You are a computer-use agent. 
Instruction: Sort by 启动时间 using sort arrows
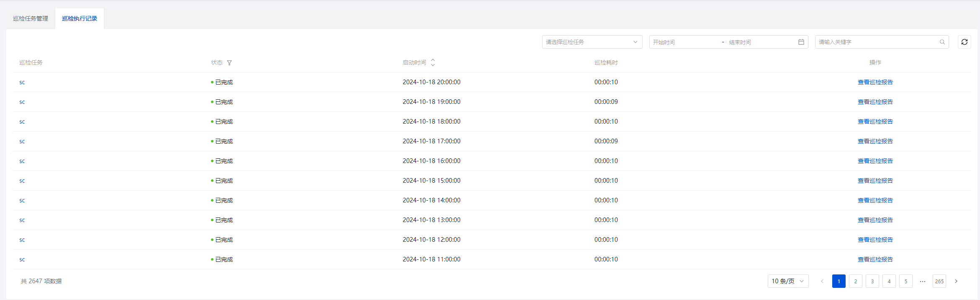(x=433, y=62)
